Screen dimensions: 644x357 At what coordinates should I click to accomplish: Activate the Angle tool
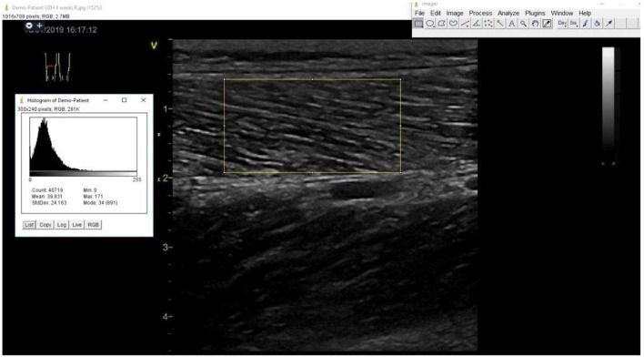click(x=477, y=24)
